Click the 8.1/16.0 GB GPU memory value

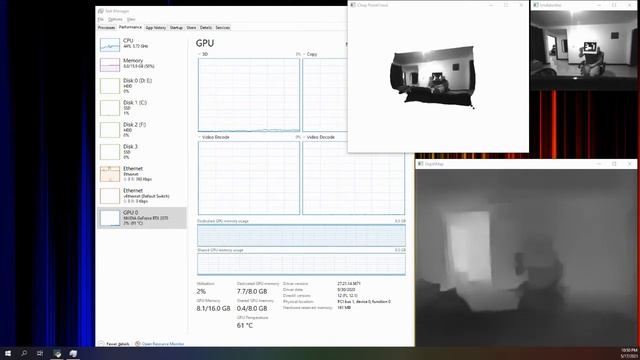213,309
